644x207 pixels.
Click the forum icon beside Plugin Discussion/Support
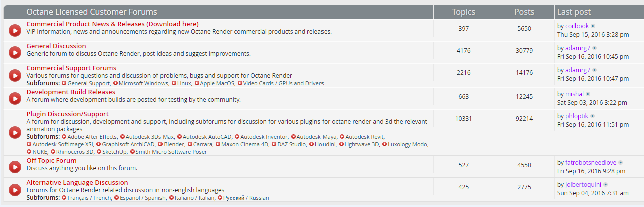[15, 132]
